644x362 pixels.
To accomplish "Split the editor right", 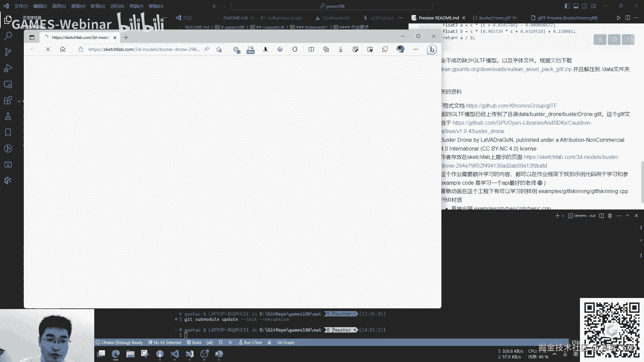I will pyautogui.click(x=628, y=18).
